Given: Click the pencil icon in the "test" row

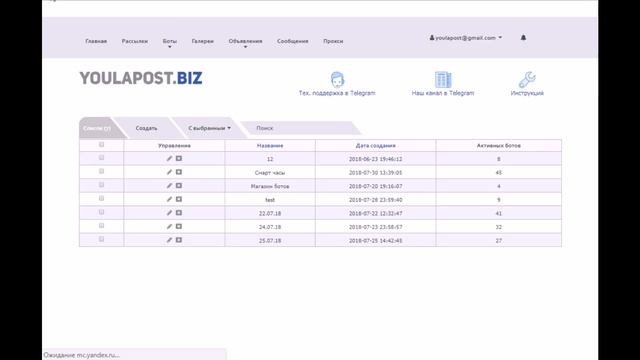Looking at the screenshot, I should pos(169,199).
